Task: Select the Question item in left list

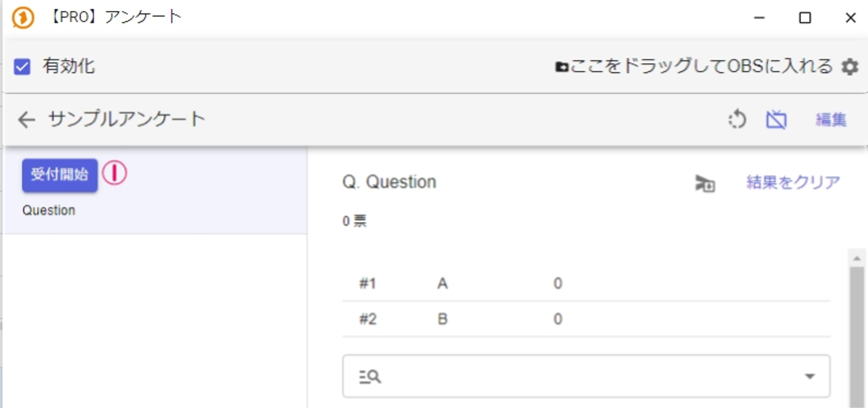Action: click(49, 211)
